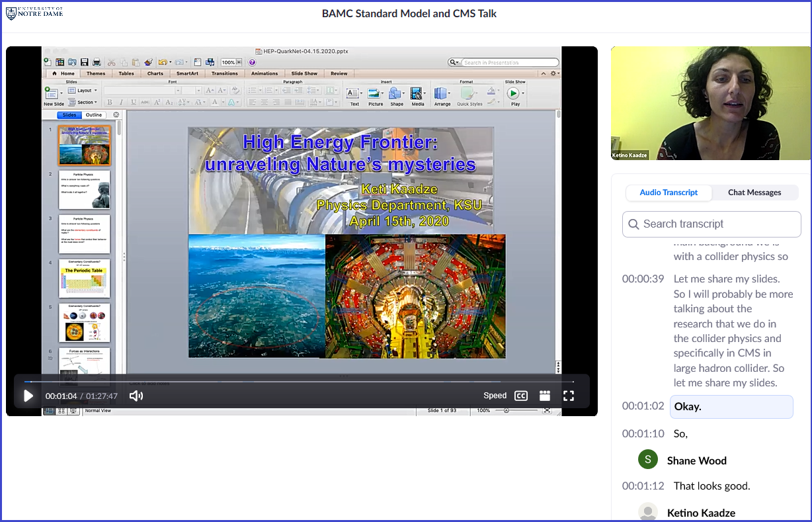Click the Transitions tab in recorded PowerPoint

tap(225, 73)
